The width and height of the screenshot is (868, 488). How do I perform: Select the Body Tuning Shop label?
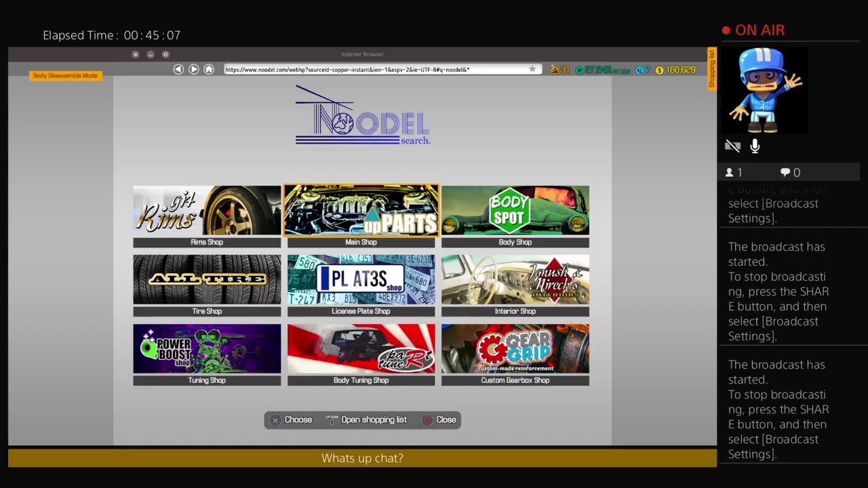pyautogui.click(x=361, y=380)
